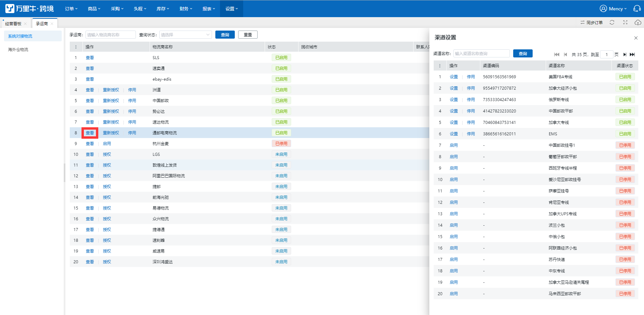This screenshot has width=644, height=315.
Task: Click channel code 56091563561969
Action: pos(499,77)
